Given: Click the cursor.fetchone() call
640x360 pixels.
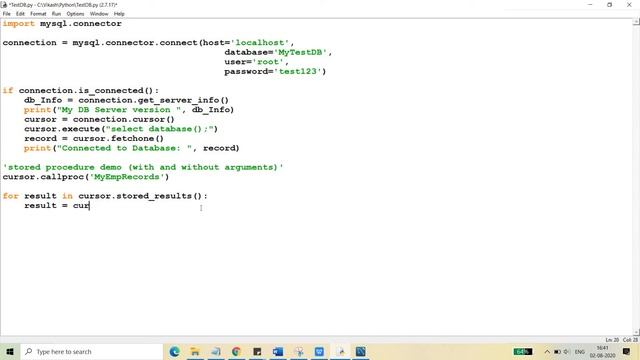Looking at the screenshot, I should [118, 138].
